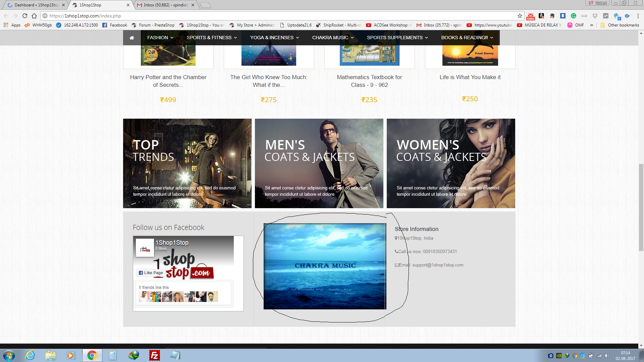The height and width of the screenshot is (362, 644).
Task: Launch Internet Explorer from taskbar
Action: [x=30, y=355]
